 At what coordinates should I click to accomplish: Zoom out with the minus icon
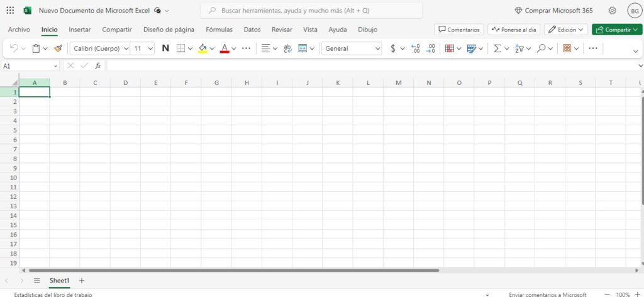[x=608, y=294]
